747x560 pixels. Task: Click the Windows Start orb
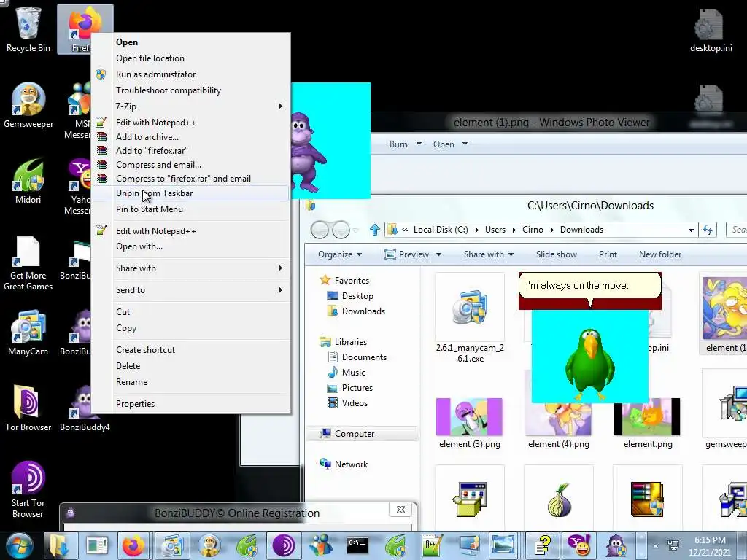(20, 545)
